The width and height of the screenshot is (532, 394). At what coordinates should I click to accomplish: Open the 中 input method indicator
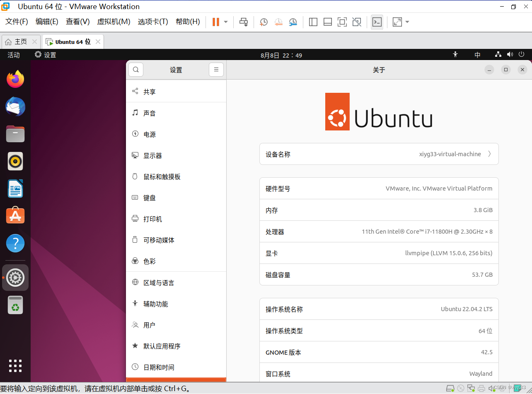477,55
